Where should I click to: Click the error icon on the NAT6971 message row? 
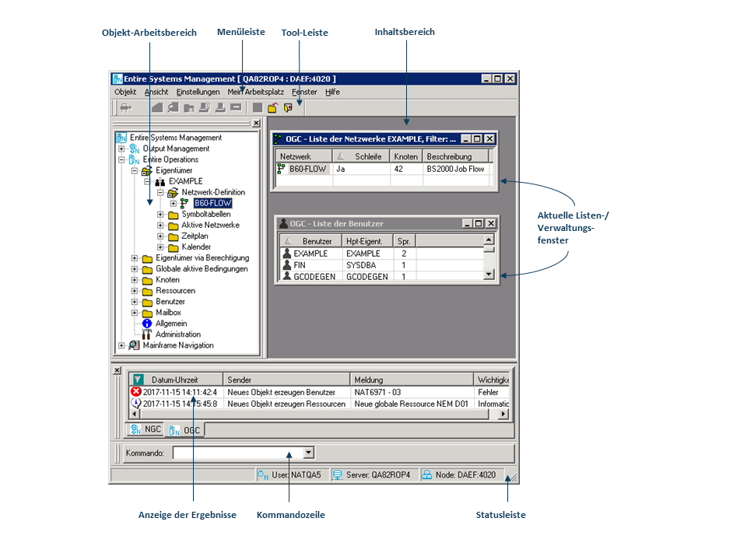135,391
